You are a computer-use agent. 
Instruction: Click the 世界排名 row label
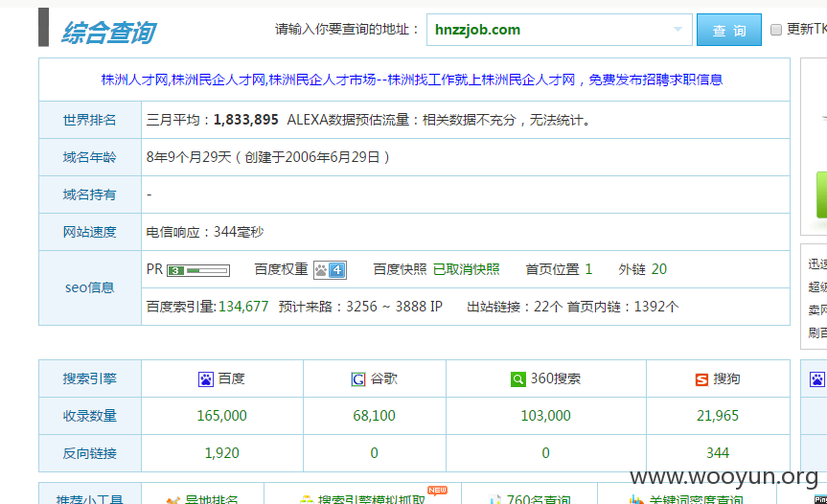tap(90, 120)
